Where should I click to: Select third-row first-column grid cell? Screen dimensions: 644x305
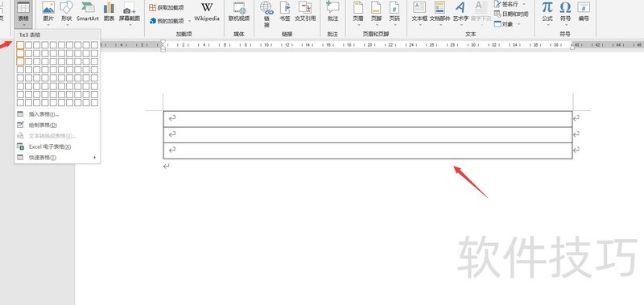20,61
